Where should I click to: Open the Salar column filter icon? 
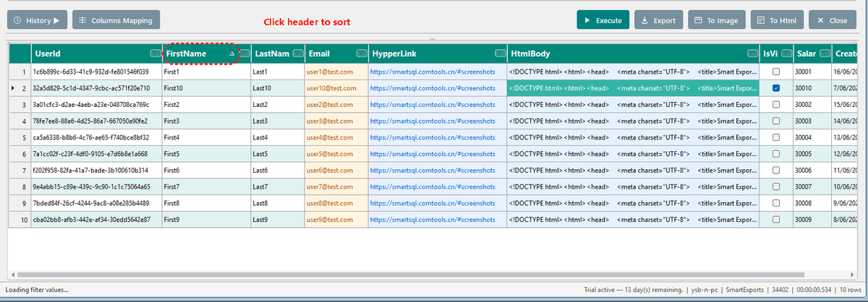(826, 53)
